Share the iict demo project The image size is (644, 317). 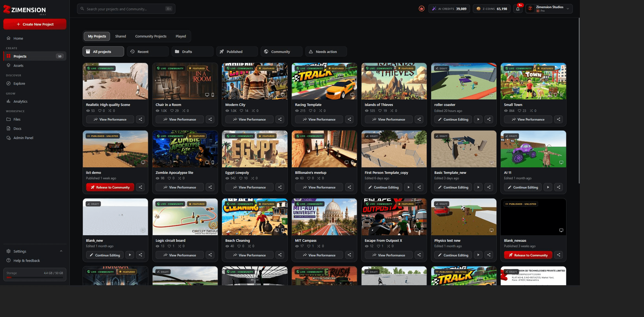(140, 187)
